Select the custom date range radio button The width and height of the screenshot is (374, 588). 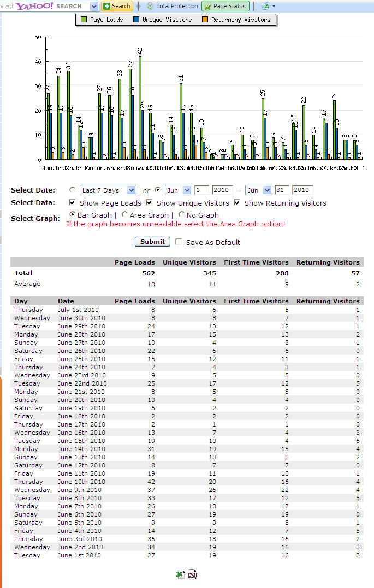coord(158,190)
